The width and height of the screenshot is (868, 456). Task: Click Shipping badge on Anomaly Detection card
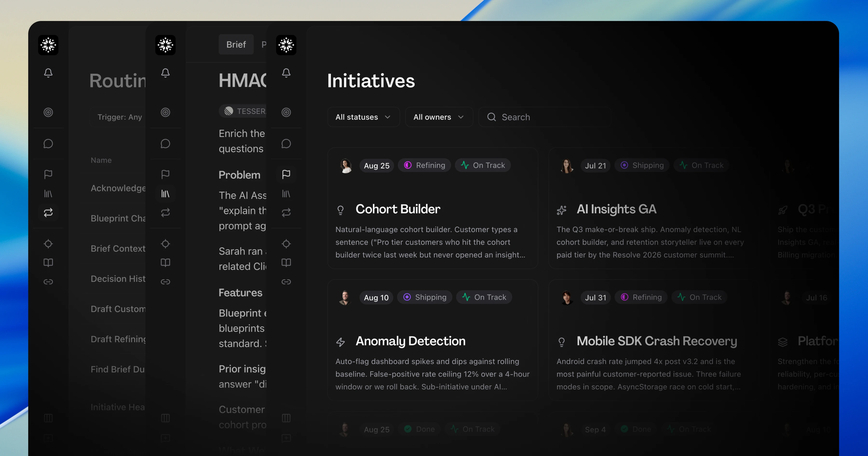pyautogui.click(x=425, y=297)
